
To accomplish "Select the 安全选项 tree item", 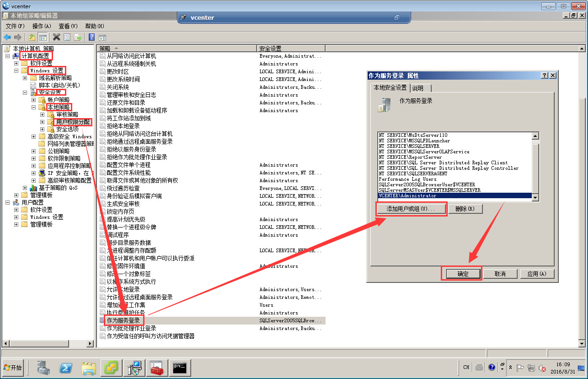I will point(67,129).
